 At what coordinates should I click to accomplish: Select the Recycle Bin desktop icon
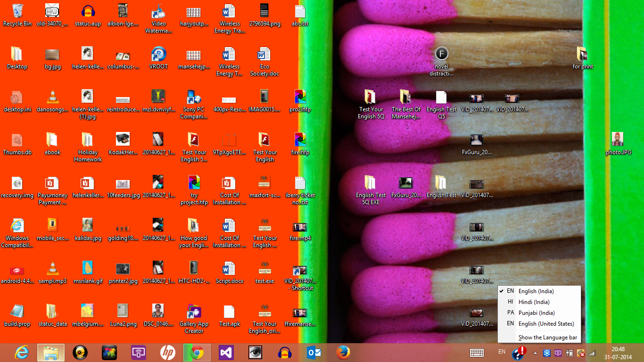click(x=17, y=15)
